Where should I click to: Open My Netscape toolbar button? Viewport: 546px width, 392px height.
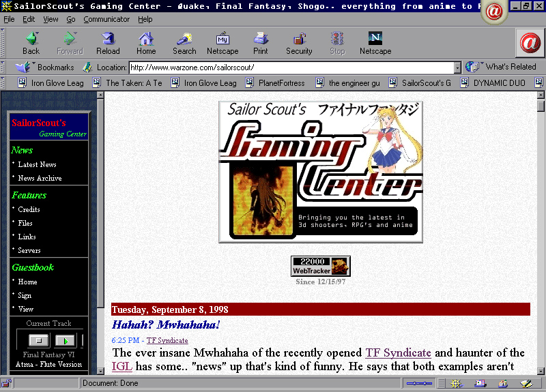click(x=222, y=43)
